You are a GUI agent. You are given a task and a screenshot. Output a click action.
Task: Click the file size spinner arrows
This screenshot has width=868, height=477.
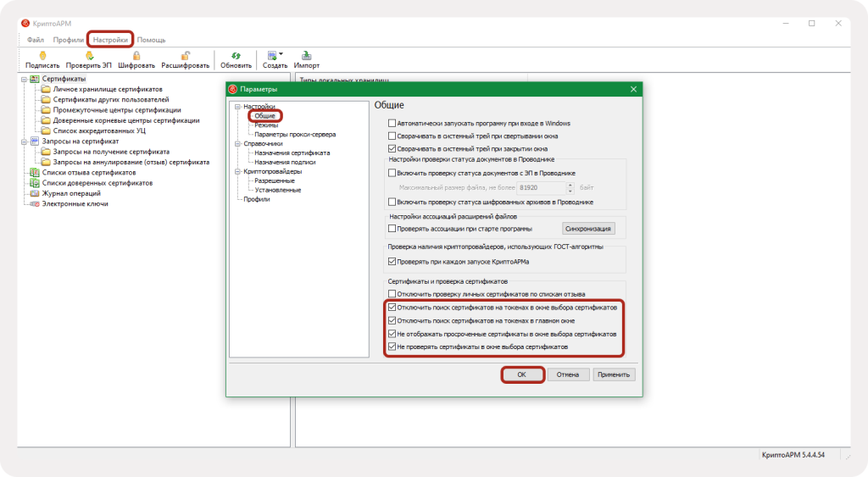point(570,187)
